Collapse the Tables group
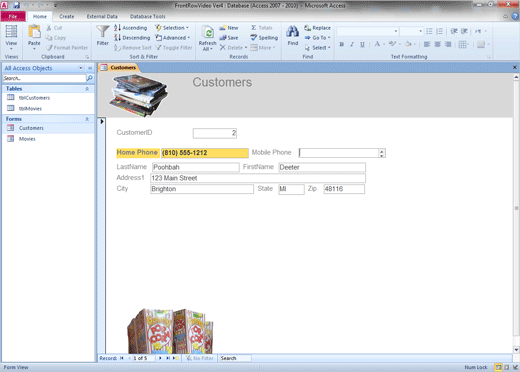Image resolution: width=520 pixels, height=372 pixels. [87, 89]
